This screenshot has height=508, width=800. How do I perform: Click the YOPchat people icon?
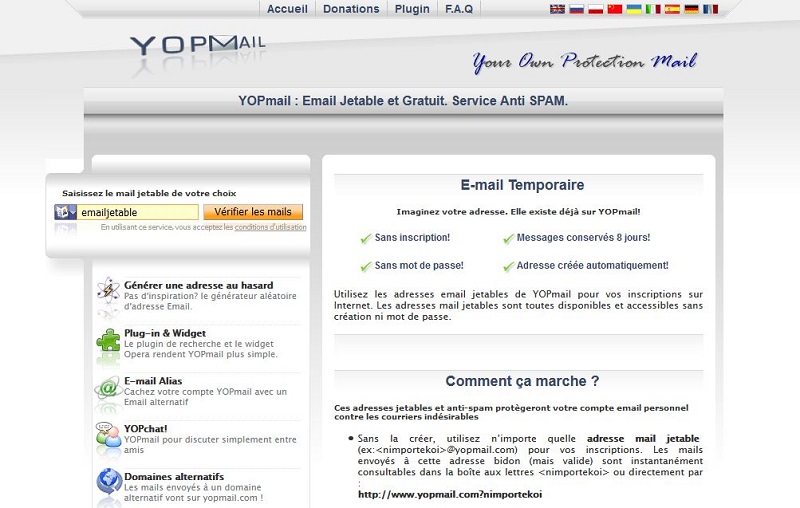click(x=108, y=435)
